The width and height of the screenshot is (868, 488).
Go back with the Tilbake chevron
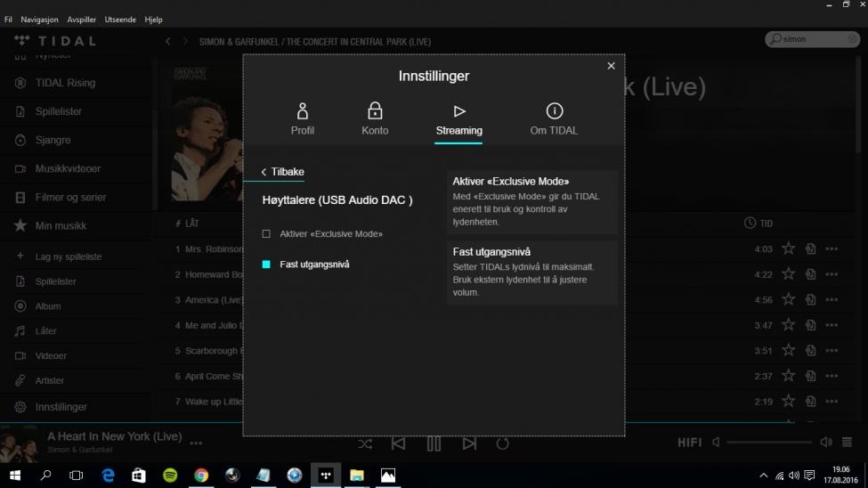point(264,173)
